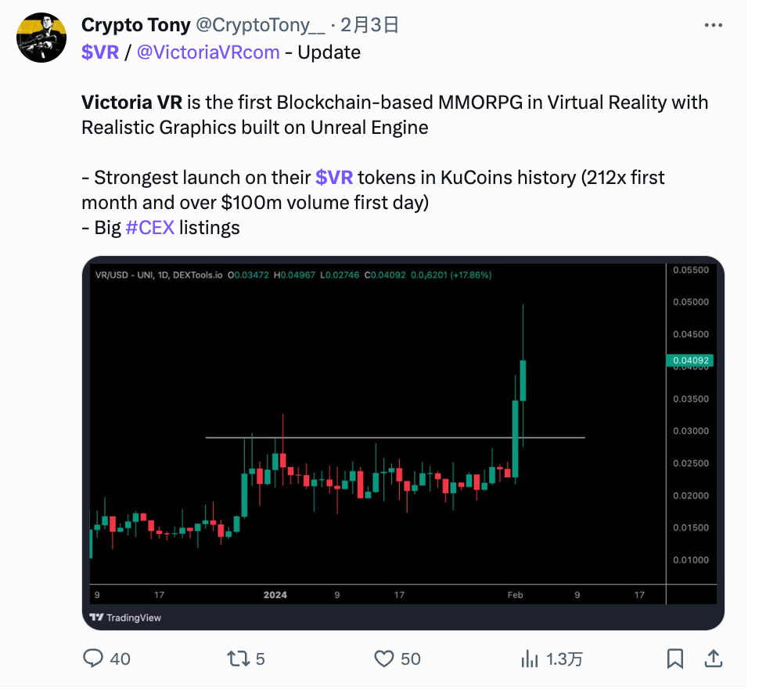Viewport: 784px width, 689px height.
Task: Bookmark this tweet
Action: (675, 658)
